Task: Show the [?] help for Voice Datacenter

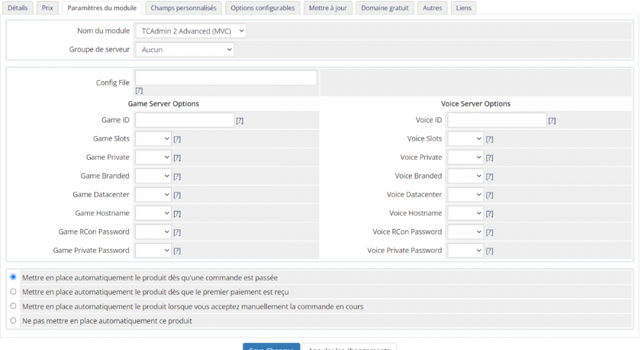Action: click(x=489, y=195)
